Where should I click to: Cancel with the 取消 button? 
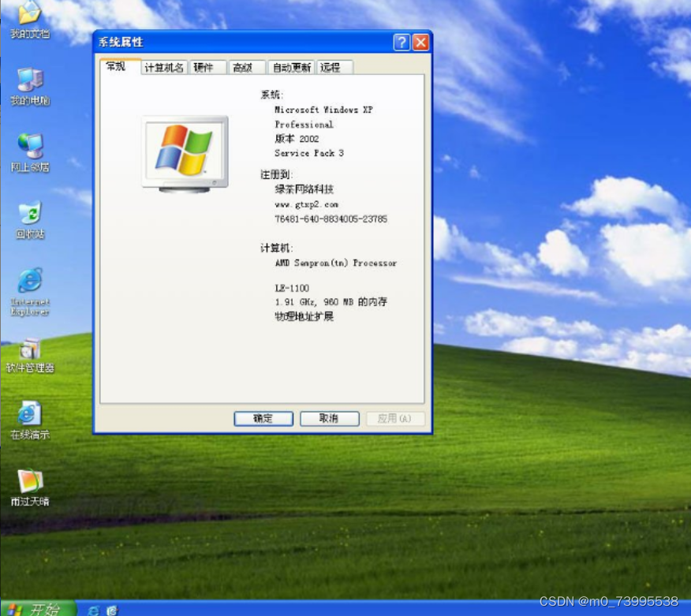(x=329, y=419)
